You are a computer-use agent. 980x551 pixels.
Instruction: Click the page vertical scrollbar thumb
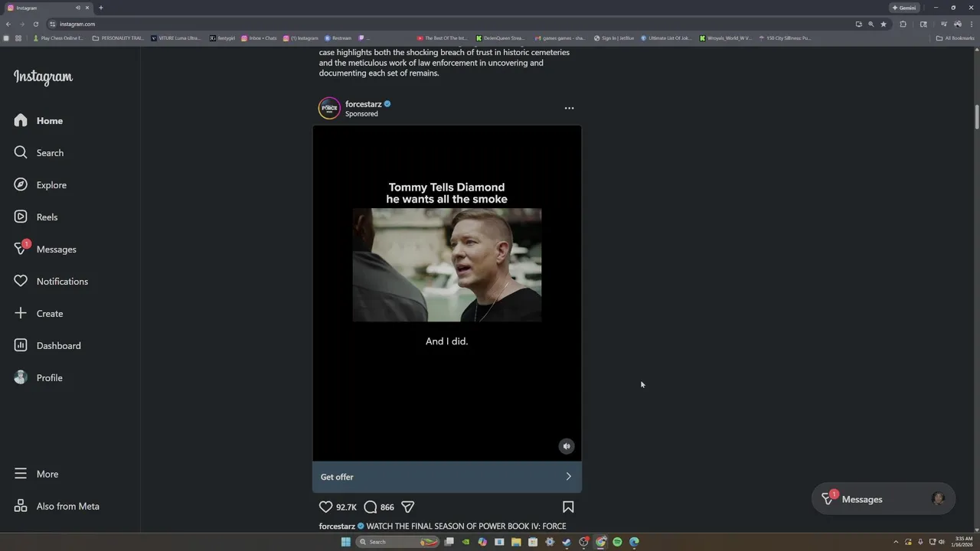pyautogui.click(x=977, y=116)
